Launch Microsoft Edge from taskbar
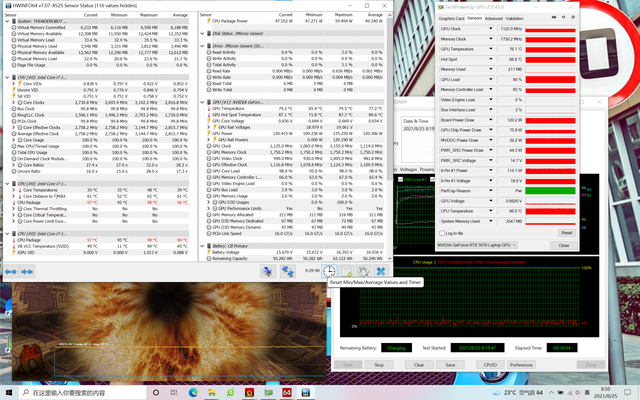640x400 pixels. 193,393
